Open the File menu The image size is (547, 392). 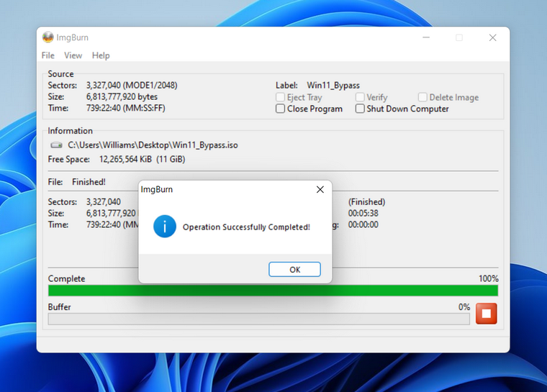pos(48,55)
